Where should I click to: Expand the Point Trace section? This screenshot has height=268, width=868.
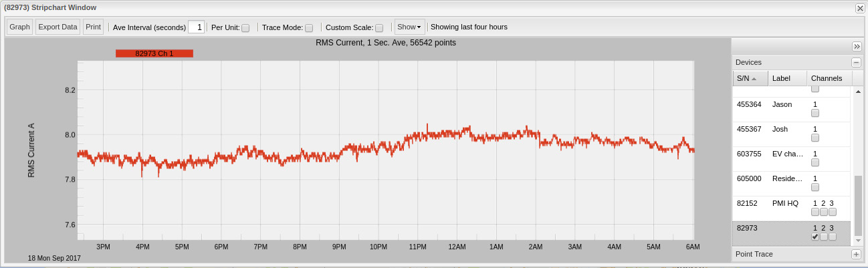(855, 255)
